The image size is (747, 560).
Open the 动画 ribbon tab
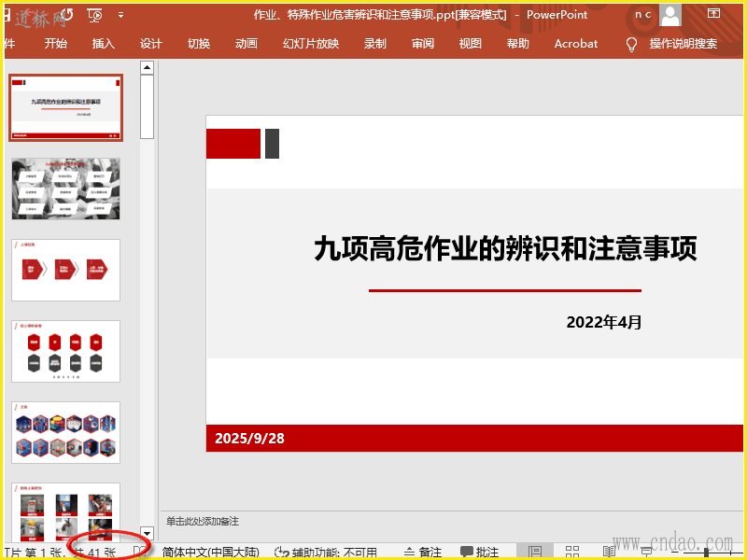click(x=247, y=44)
